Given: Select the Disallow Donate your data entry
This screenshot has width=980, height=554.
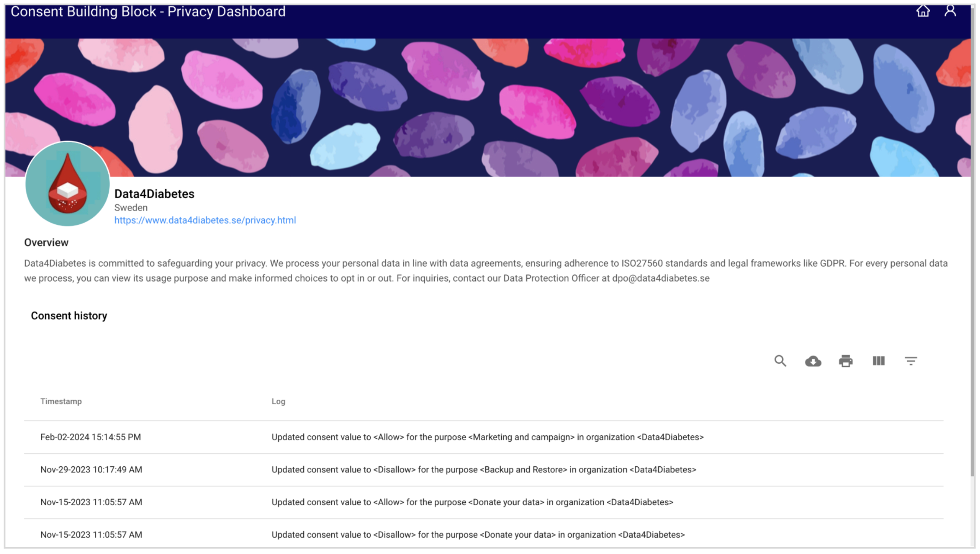Looking at the screenshot, I should pyautogui.click(x=478, y=535).
